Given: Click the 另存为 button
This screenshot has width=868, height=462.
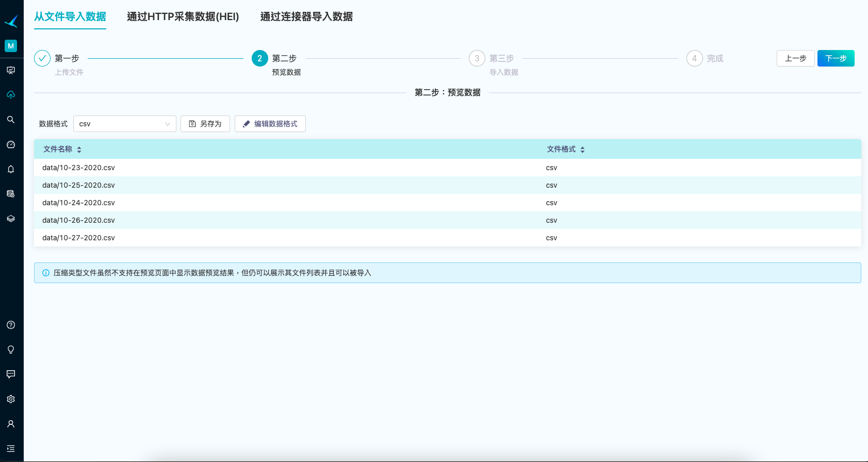Looking at the screenshot, I should [205, 124].
